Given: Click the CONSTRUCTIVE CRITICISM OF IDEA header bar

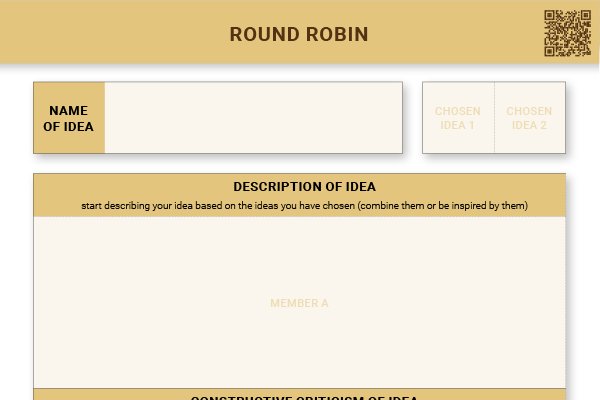Looking at the screenshot, I should pyautogui.click(x=300, y=395).
